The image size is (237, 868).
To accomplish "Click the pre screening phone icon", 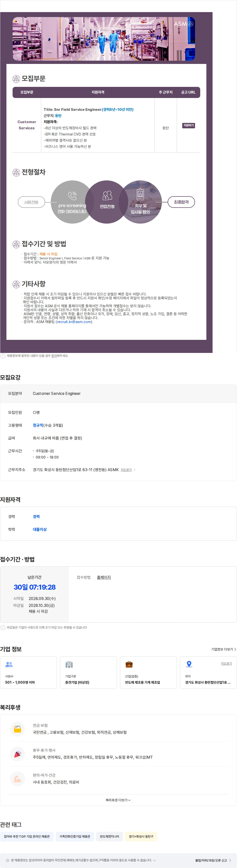I will (x=72, y=196).
